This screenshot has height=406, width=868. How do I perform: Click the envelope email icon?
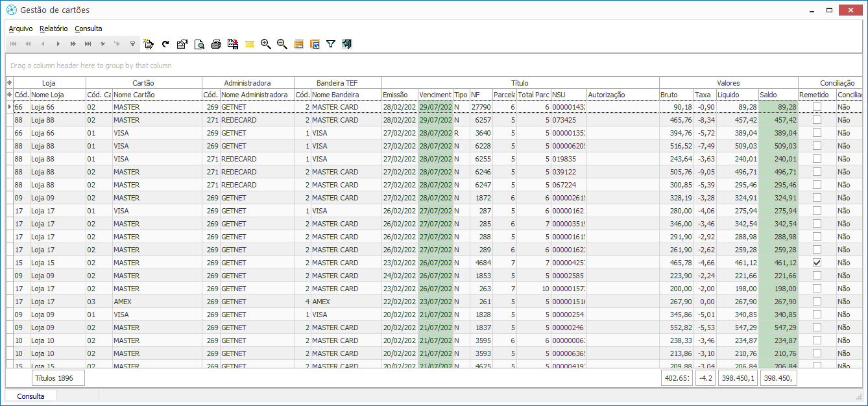point(249,44)
